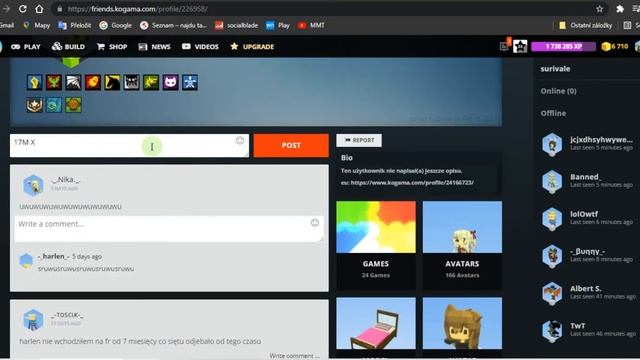The width and height of the screenshot is (640, 360).
Task: Click the orange flame badge icon
Action: click(x=93, y=82)
